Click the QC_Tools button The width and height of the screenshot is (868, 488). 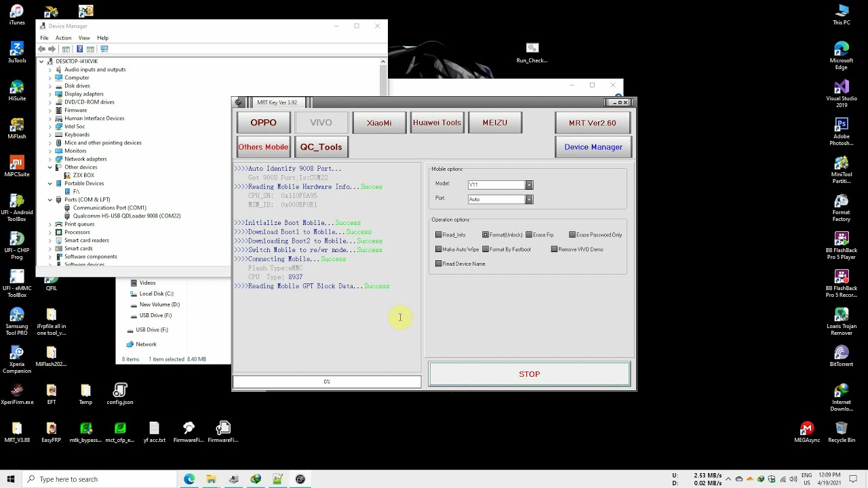[321, 147]
